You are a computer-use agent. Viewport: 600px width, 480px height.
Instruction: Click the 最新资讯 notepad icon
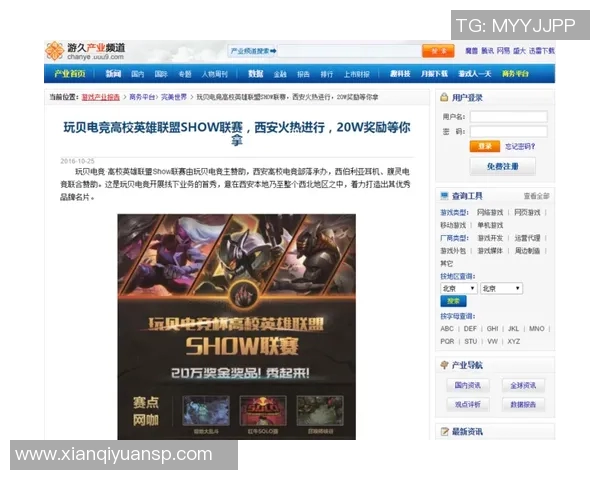pos(444,431)
